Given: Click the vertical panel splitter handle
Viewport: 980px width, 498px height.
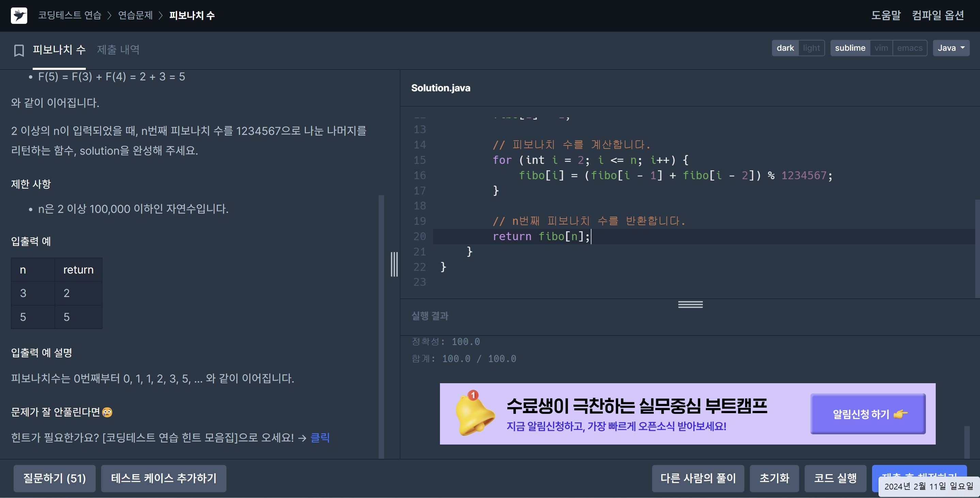Looking at the screenshot, I should click(394, 264).
